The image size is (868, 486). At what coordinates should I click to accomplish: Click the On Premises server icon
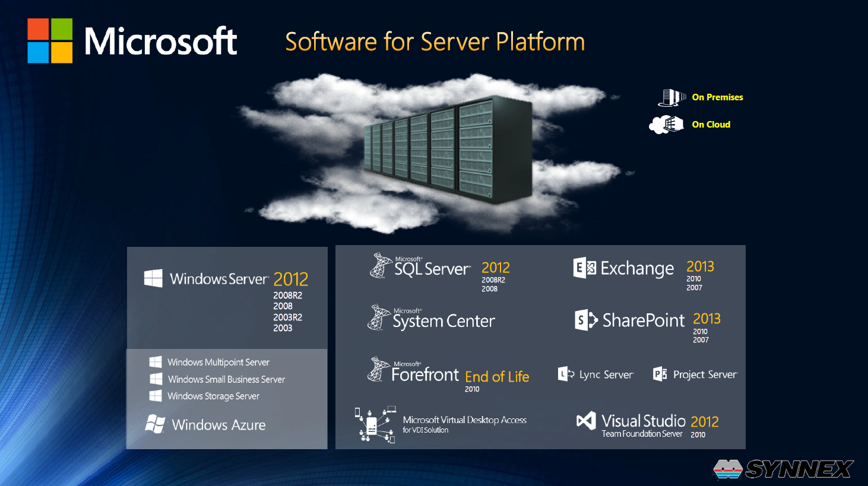[672, 97]
